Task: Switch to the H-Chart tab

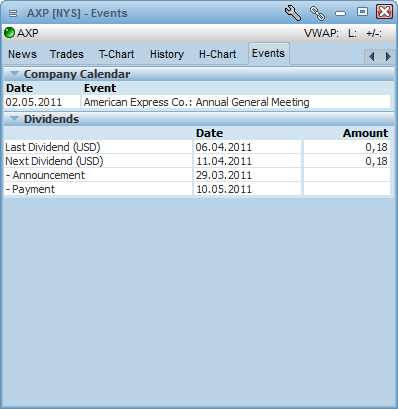Action: (217, 54)
